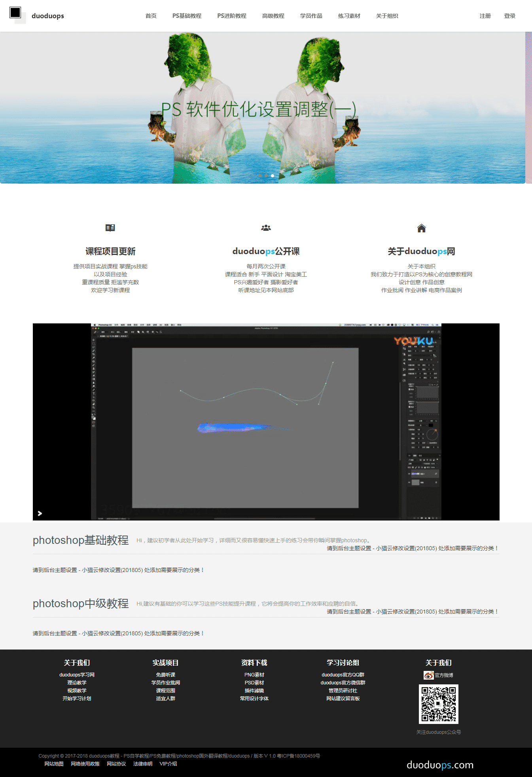Open the 学员作品 menu item
The image size is (532, 777).
click(x=311, y=16)
